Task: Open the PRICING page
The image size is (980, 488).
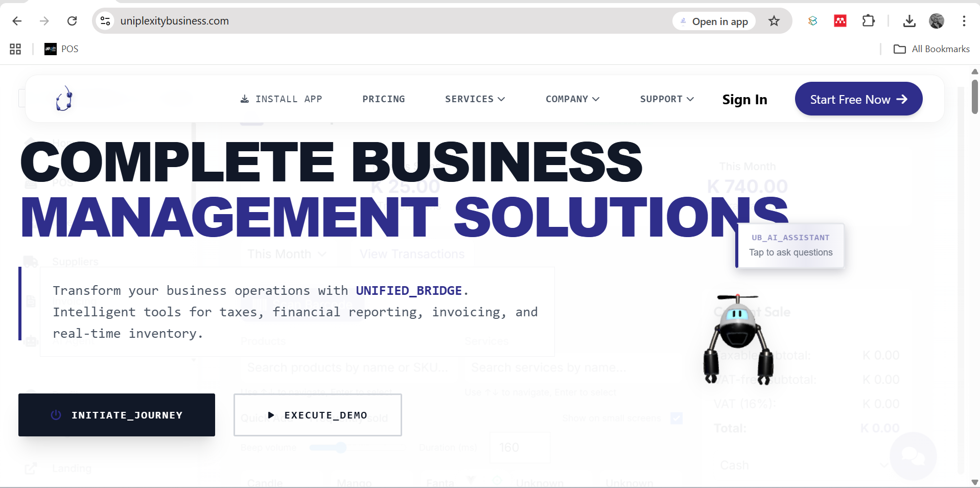Action: 384,99
